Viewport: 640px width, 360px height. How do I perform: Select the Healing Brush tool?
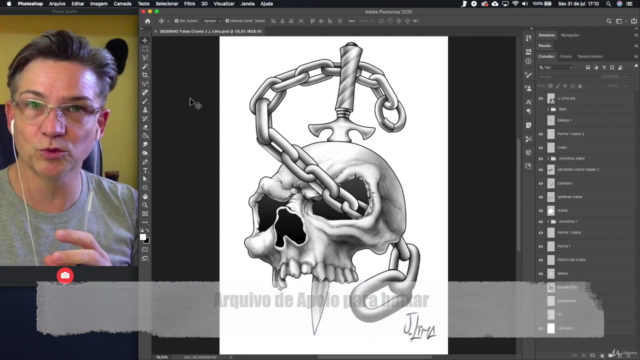(x=145, y=92)
